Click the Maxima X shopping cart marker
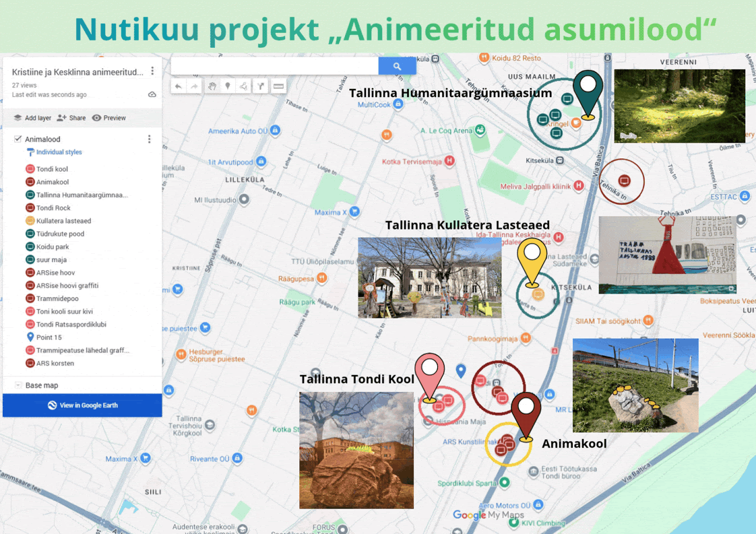The width and height of the screenshot is (756, 534). (x=355, y=211)
